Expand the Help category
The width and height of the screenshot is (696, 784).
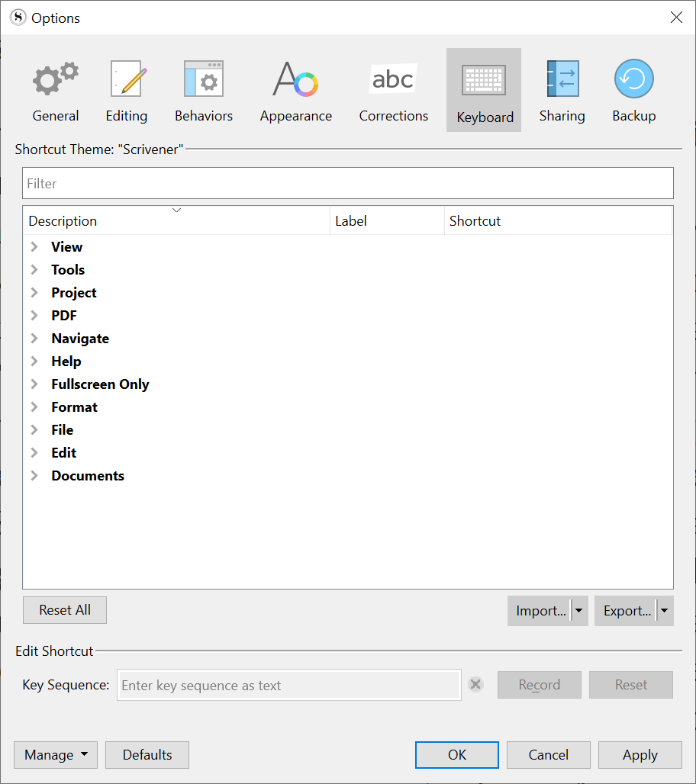coord(34,361)
